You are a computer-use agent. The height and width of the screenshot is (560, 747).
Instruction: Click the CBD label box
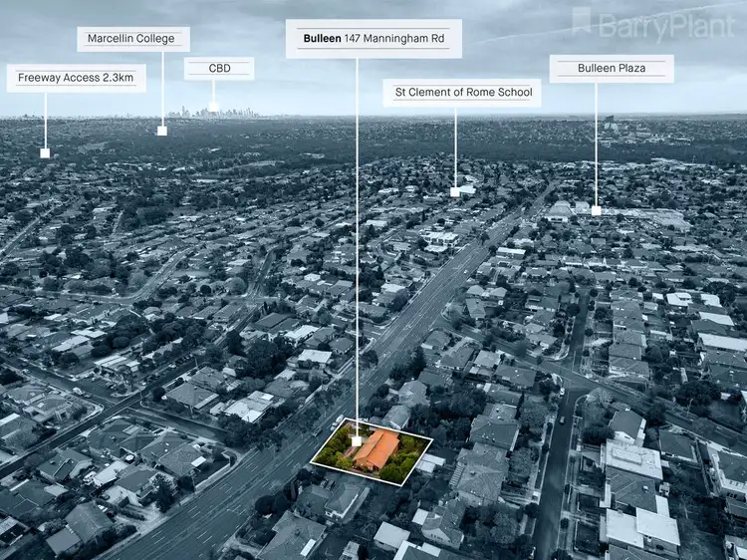pyautogui.click(x=218, y=69)
